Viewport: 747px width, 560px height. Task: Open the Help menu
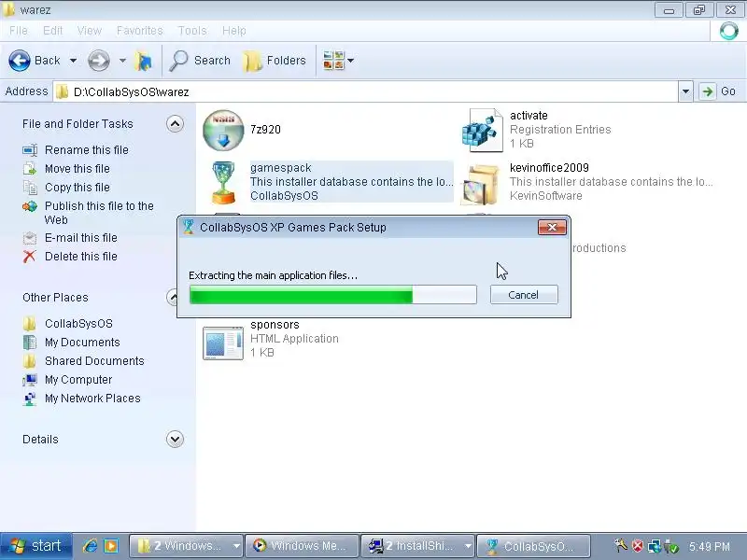pos(234,31)
